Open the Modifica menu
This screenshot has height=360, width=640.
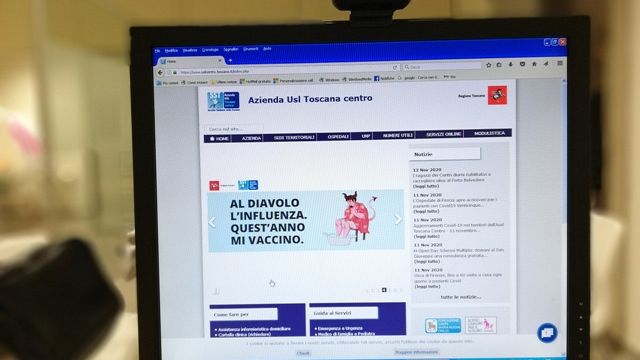coord(171,51)
